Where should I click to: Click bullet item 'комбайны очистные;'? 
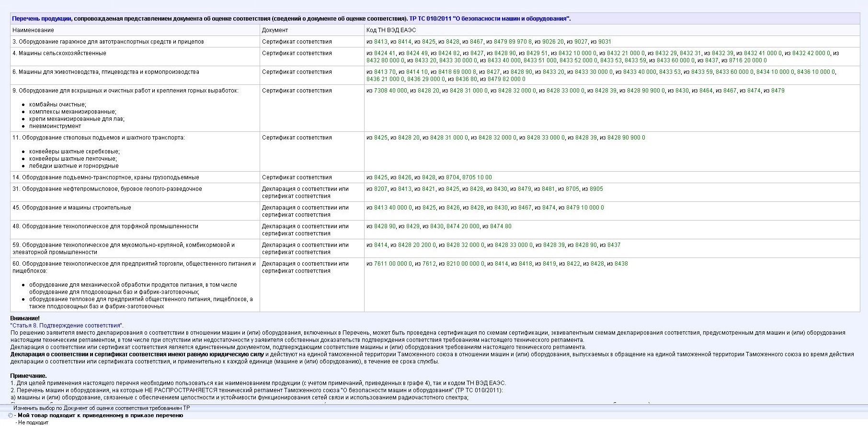coord(57,105)
